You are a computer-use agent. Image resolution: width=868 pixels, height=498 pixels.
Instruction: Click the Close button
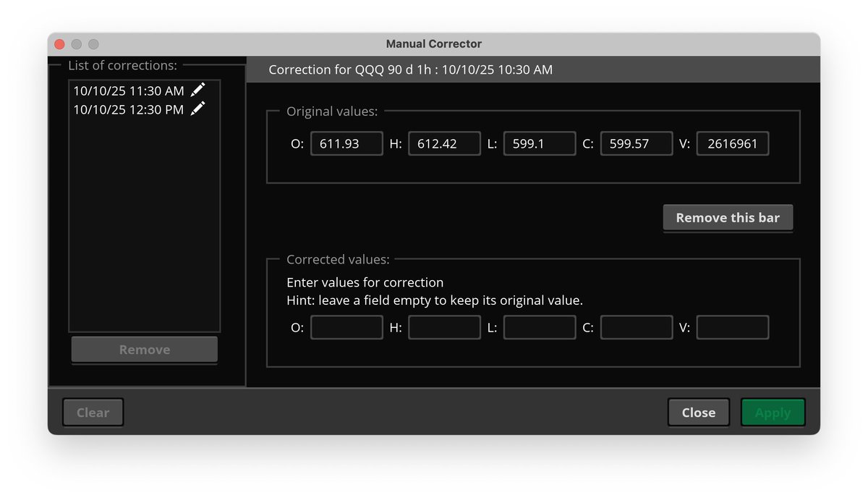[x=699, y=413]
